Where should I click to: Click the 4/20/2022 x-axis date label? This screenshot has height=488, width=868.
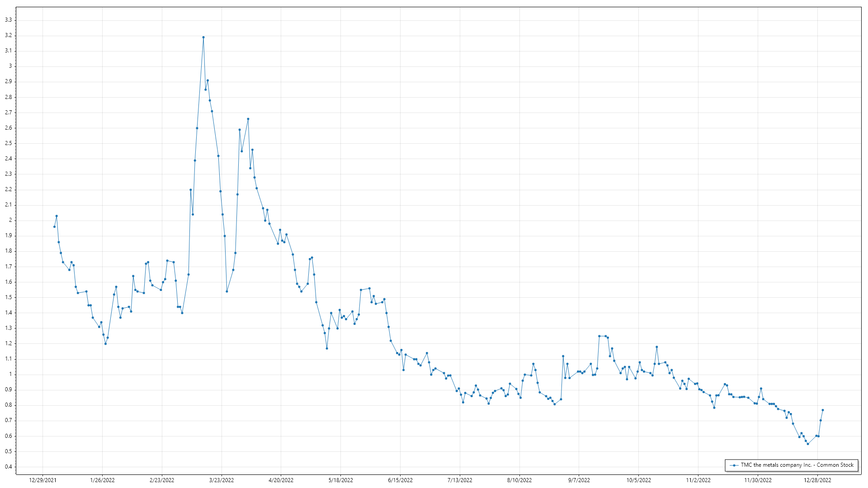pyautogui.click(x=281, y=480)
